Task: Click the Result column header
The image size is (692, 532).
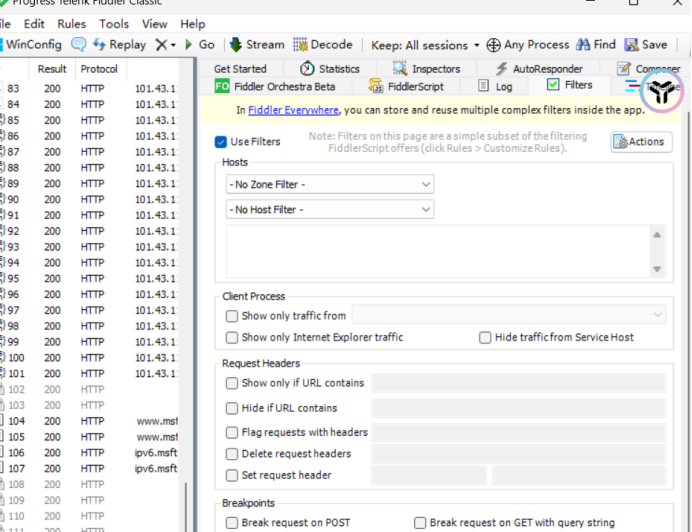Action: tap(52, 69)
